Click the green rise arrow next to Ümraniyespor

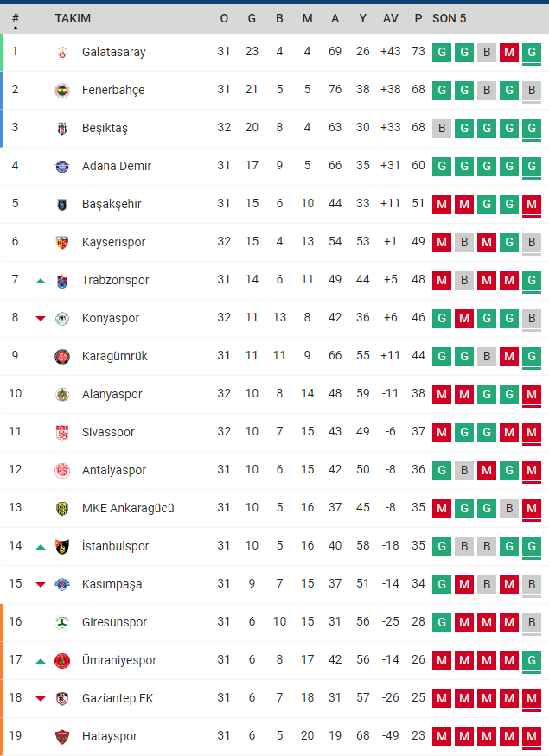[41, 661]
